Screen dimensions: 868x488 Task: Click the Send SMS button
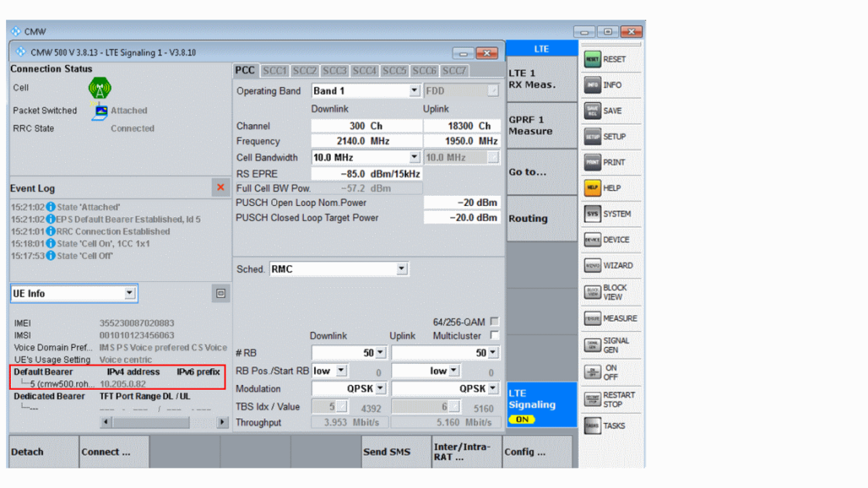click(x=395, y=451)
